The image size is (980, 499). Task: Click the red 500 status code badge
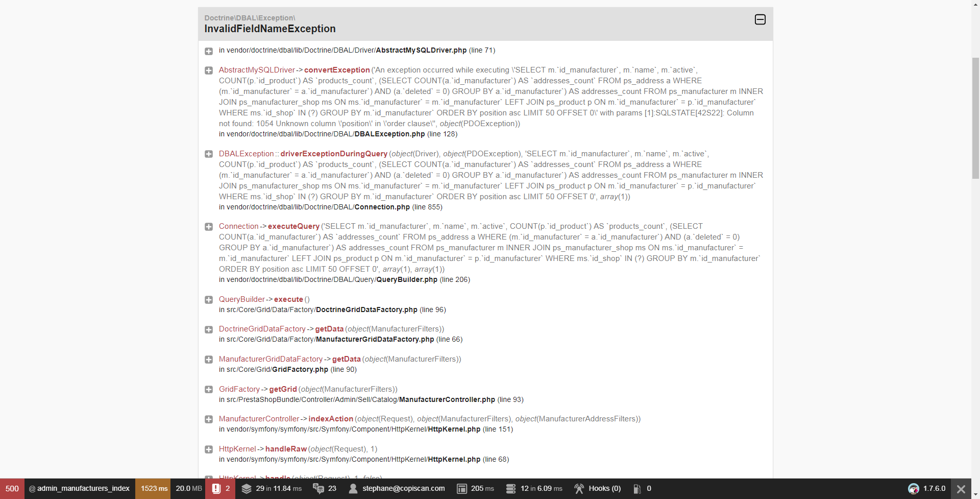point(12,488)
